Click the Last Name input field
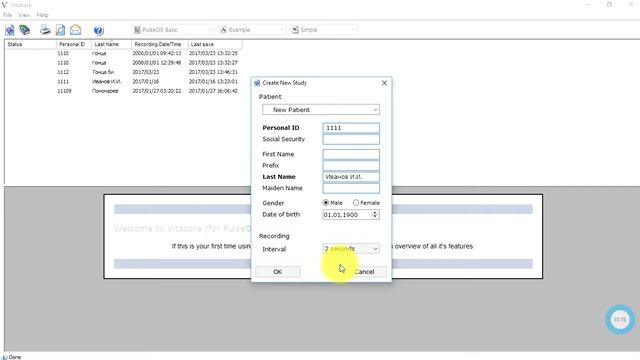Screen dimensions: 640x360 pos(351,177)
